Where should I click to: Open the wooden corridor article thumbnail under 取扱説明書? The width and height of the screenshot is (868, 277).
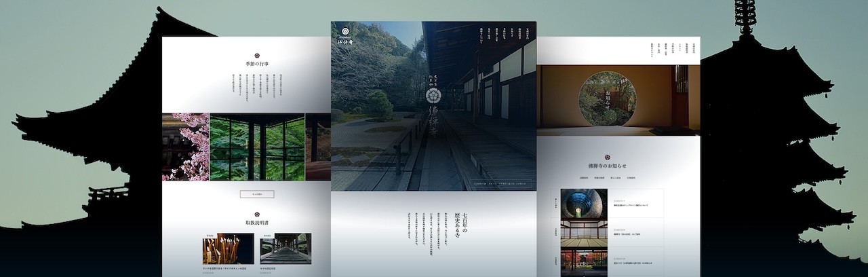pos(285,248)
